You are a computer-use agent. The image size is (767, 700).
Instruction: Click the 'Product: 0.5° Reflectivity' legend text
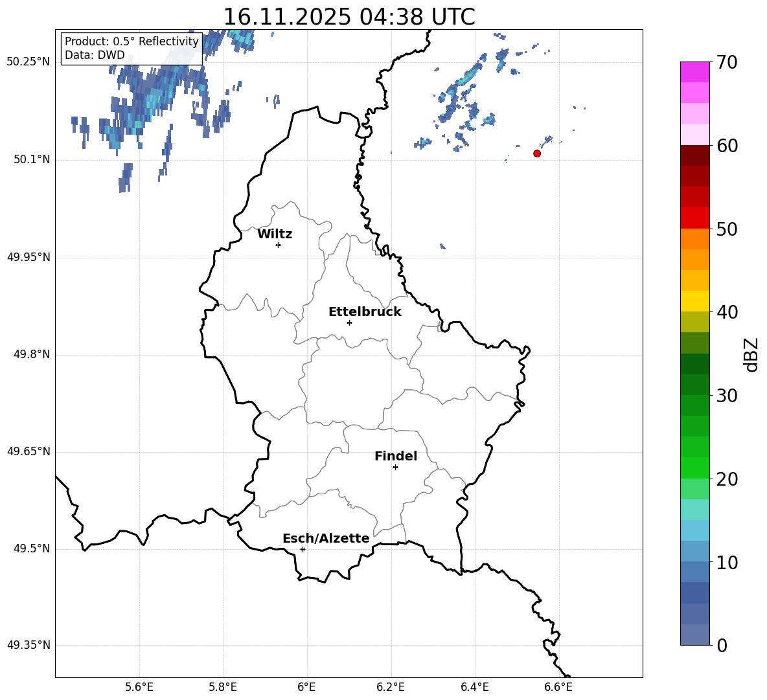pyautogui.click(x=132, y=41)
